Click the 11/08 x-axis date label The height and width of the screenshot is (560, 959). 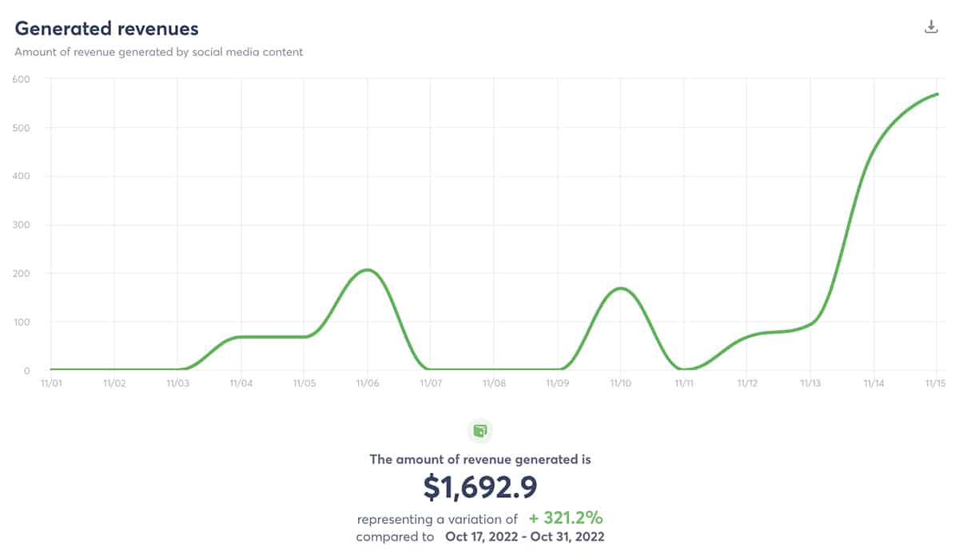[x=494, y=383]
